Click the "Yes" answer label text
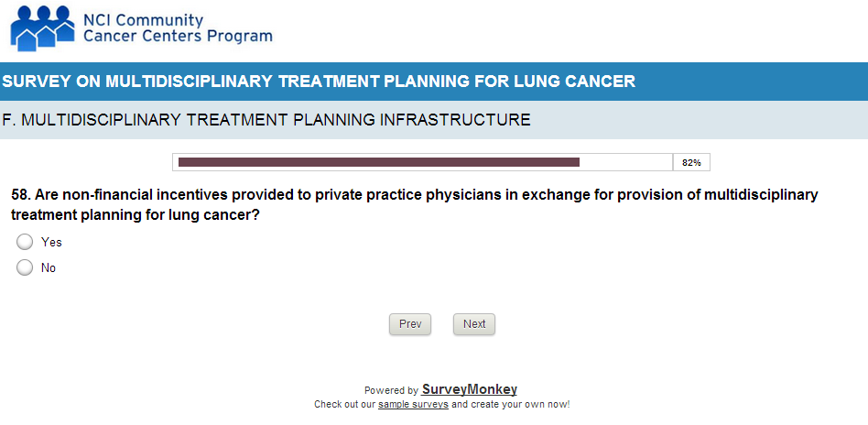The height and width of the screenshot is (425, 868). coord(51,242)
